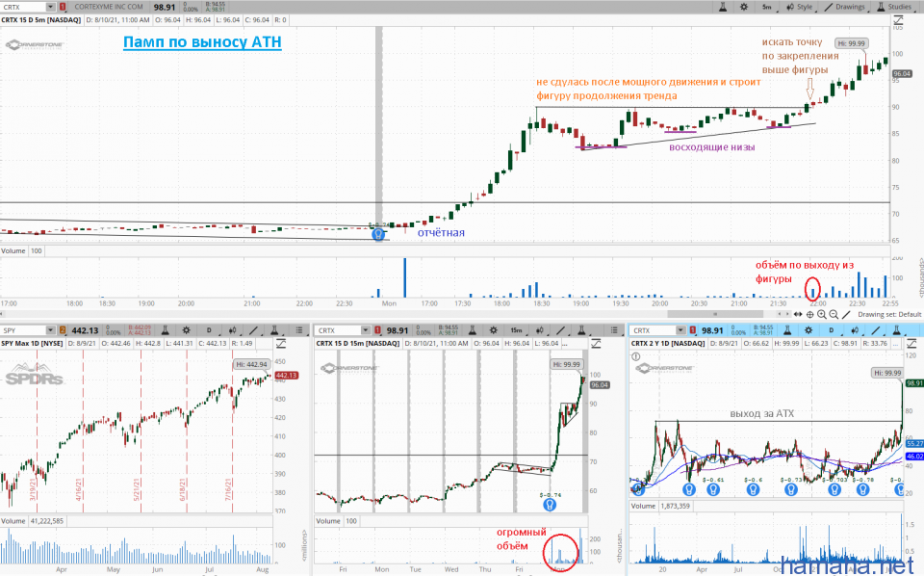Click the Hi: 442.94 label on the SPY chart

[x=251, y=364]
